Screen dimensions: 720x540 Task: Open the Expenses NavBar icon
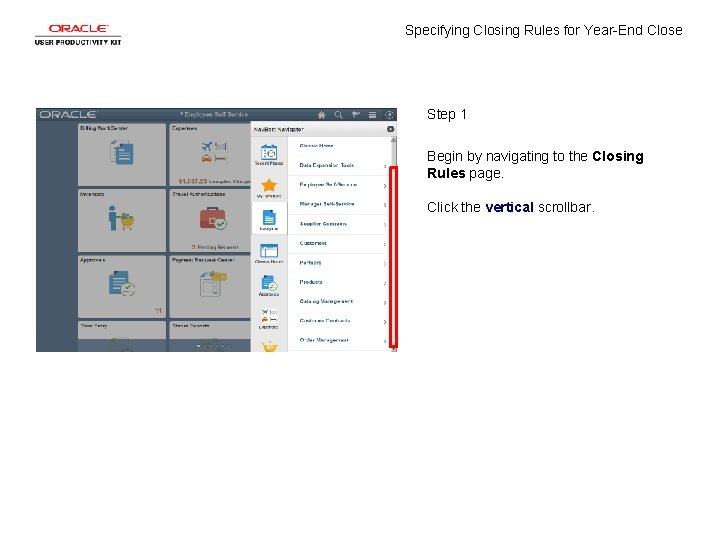point(269,318)
